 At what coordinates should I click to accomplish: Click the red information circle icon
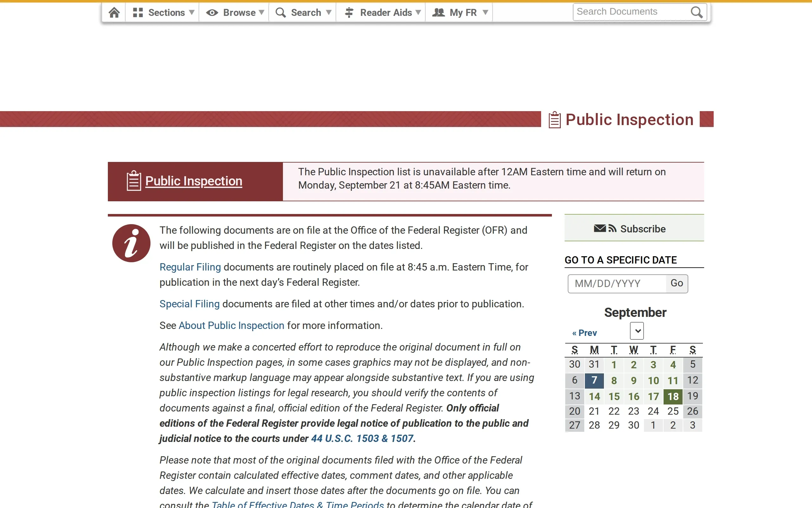(131, 243)
